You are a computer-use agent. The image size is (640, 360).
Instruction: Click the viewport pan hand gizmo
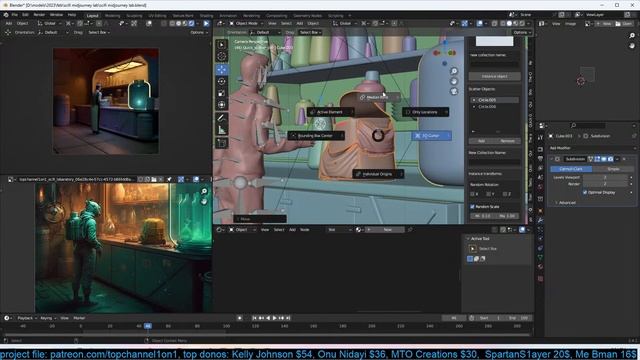[454, 81]
